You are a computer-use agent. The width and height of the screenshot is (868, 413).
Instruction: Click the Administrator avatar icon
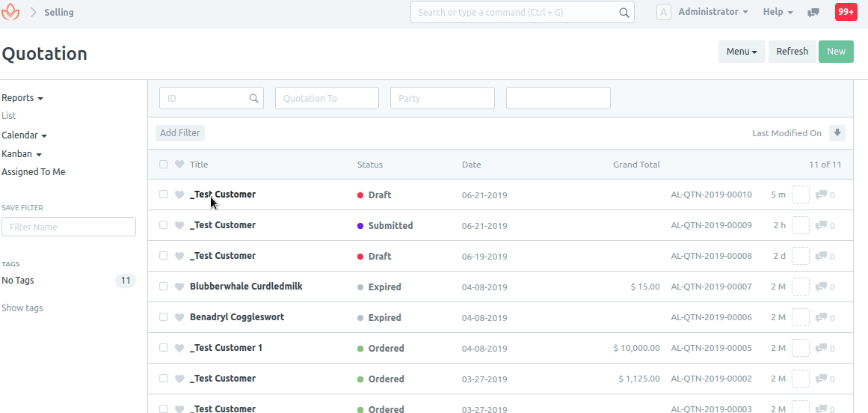(x=664, y=12)
